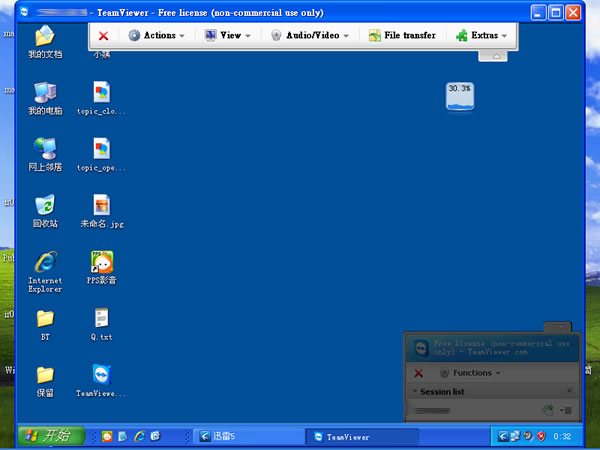Click the red X to end the session
The height and width of the screenshot is (450, 600).
point(103,35)
